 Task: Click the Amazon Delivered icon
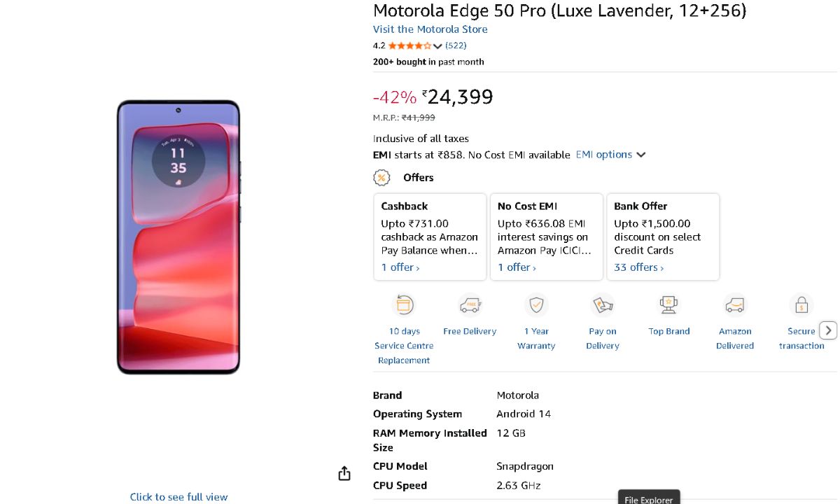(735, 305)
